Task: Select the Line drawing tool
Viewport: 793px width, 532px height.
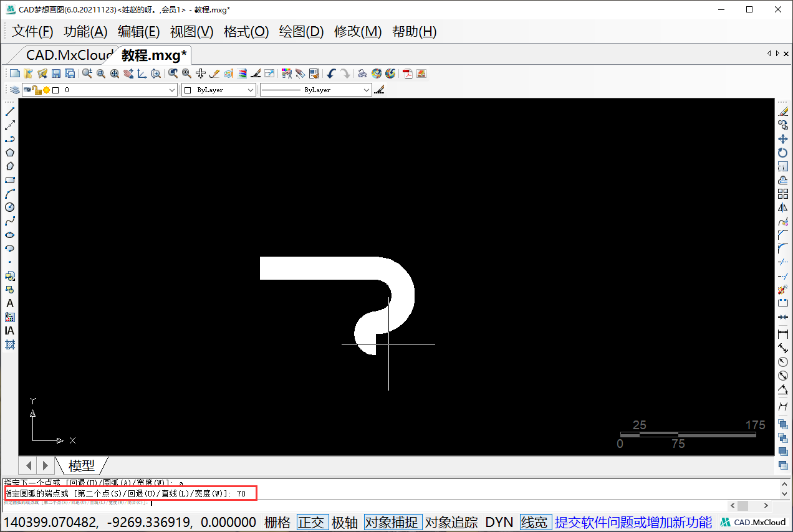Action: (x=10, y=112)
